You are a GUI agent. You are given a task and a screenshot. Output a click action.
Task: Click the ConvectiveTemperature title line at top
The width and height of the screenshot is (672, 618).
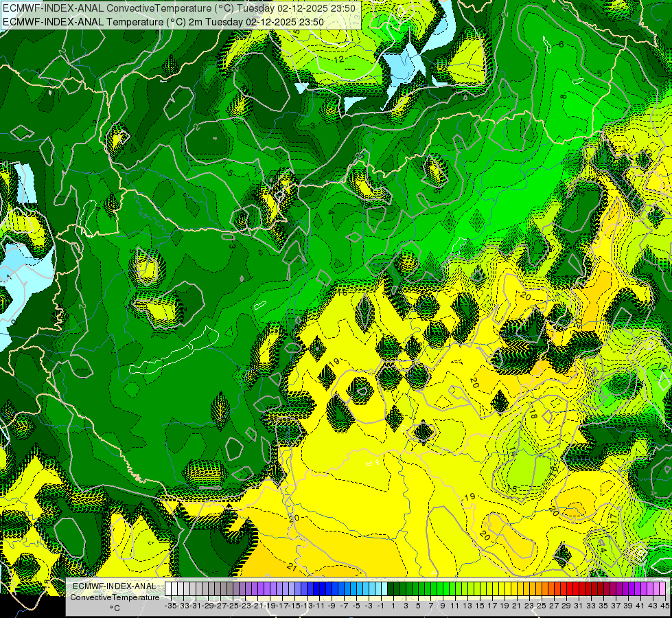pyautogui.click(x=179, y=8)
